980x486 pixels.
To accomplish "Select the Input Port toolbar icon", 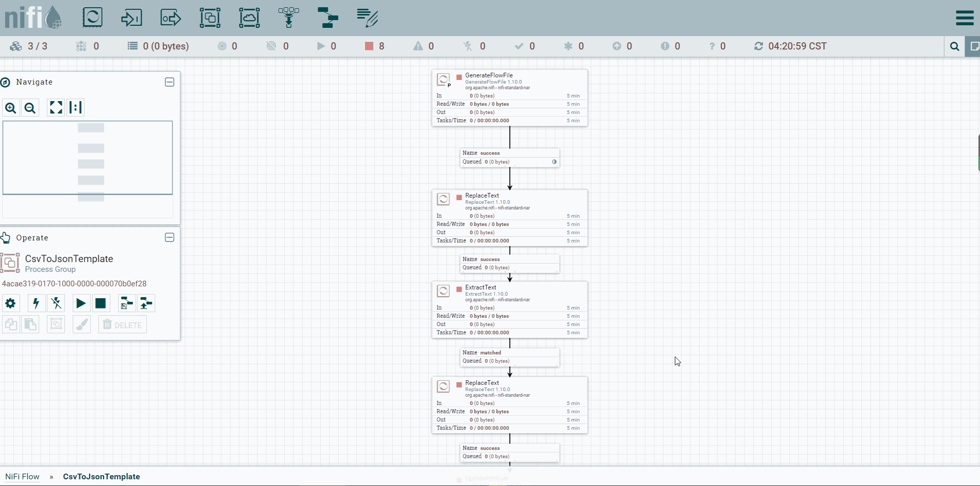I will (131, 18).
